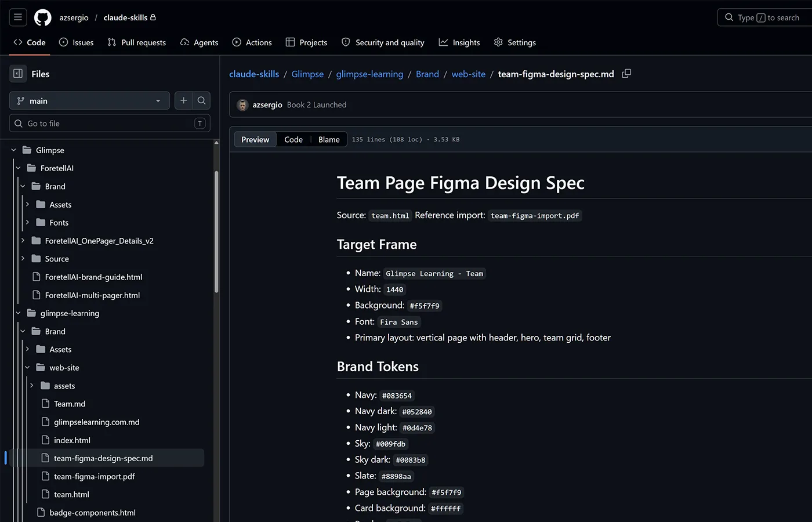Viewport: 812px width, 522px height.
Task: Open the Blame view
Action: (329, 139)
